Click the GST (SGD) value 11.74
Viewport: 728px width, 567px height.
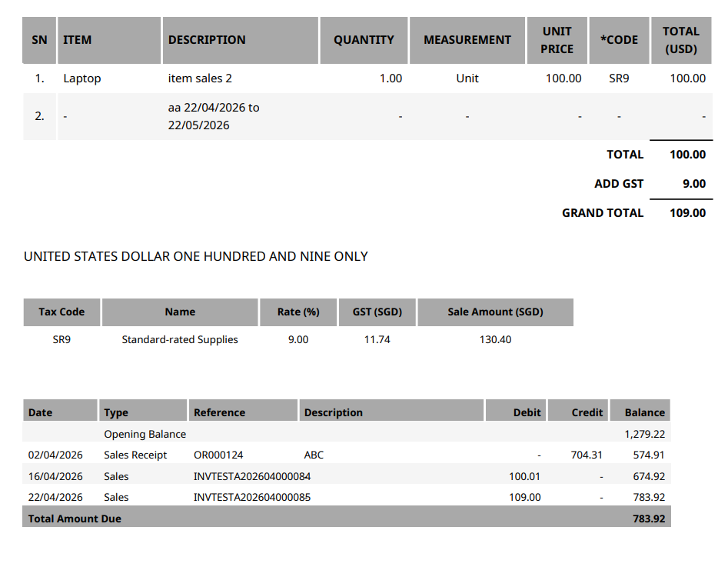[377, 340]
